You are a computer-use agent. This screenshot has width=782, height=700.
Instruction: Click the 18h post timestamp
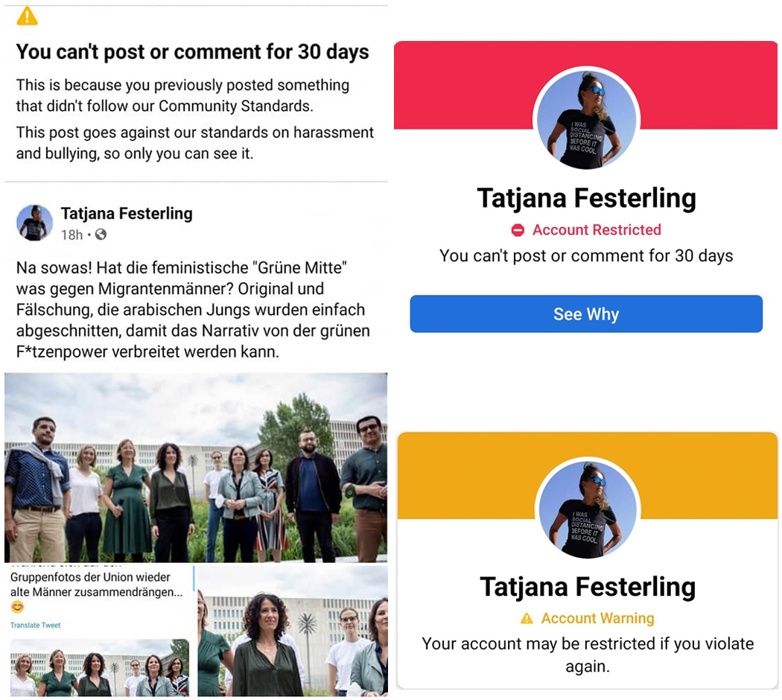[x=71, y=235]
